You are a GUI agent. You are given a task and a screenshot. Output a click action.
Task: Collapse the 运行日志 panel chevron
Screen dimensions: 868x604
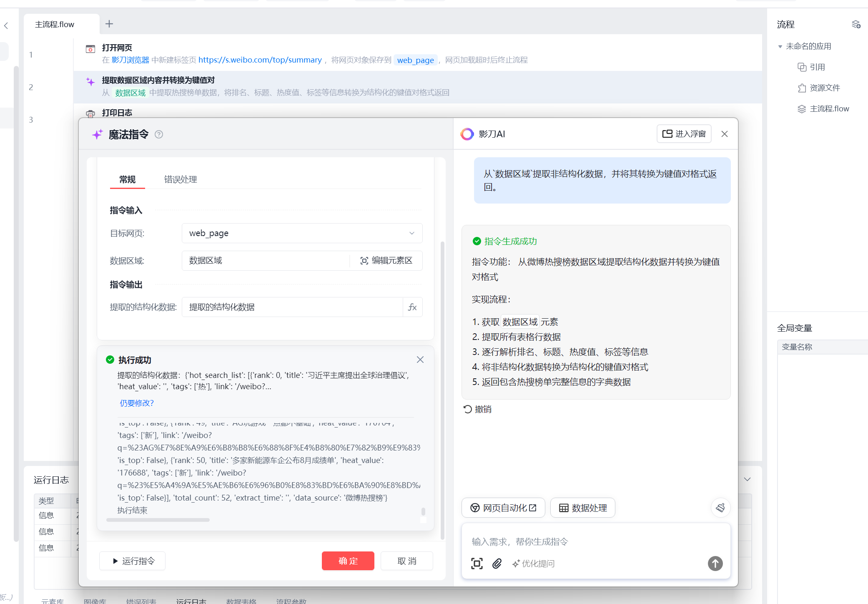[x=747, y=479]
